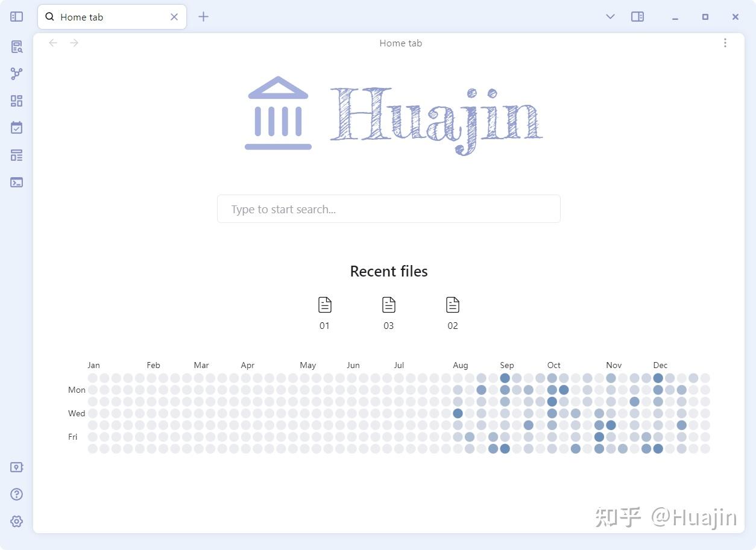Navigate back with the left arrow

[53, 43]
